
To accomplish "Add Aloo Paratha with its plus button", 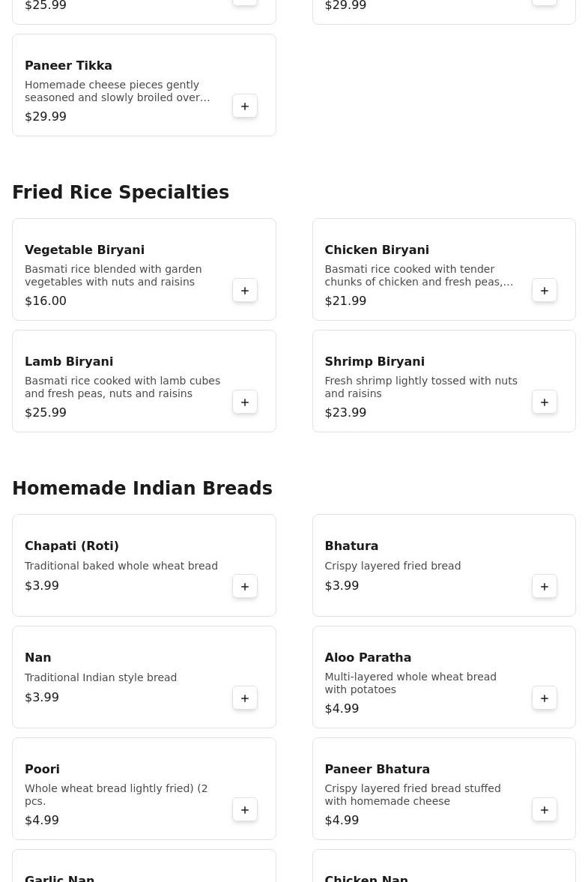I will tap(545, 698).
